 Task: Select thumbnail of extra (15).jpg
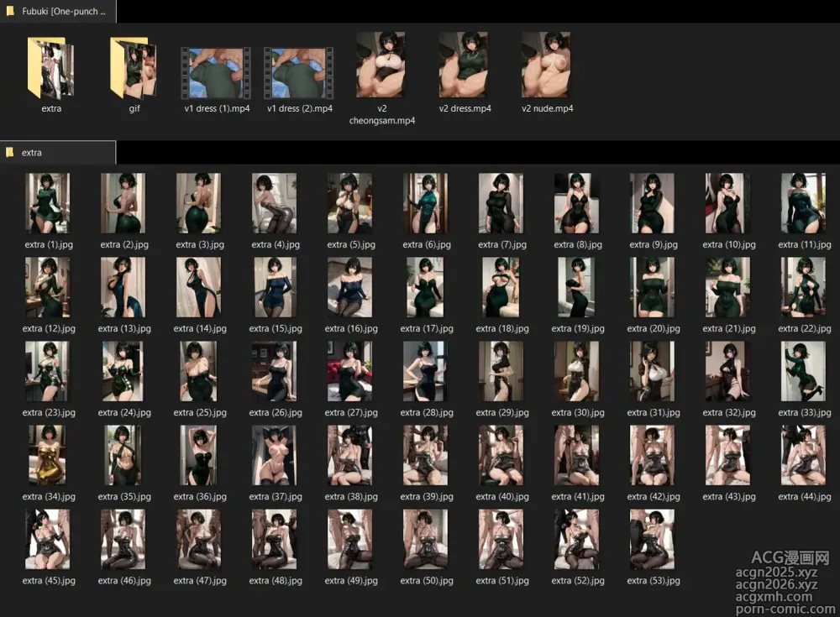(275, 287)
